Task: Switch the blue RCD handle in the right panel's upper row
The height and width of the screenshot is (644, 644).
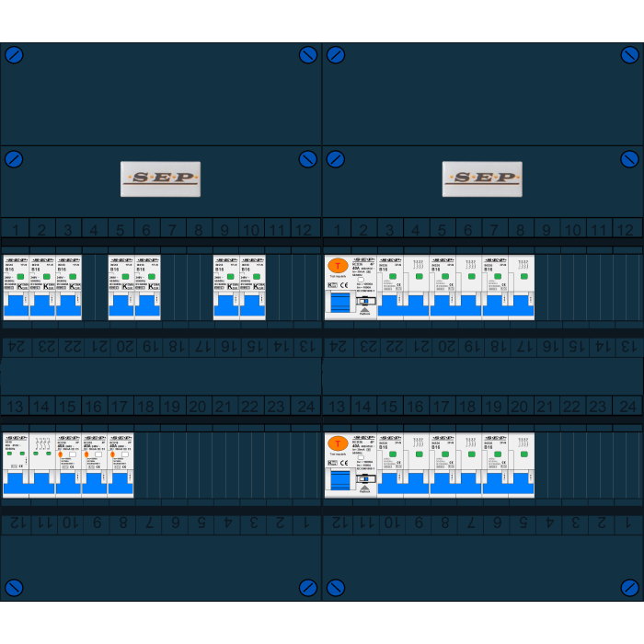Action: pos(340,303)
